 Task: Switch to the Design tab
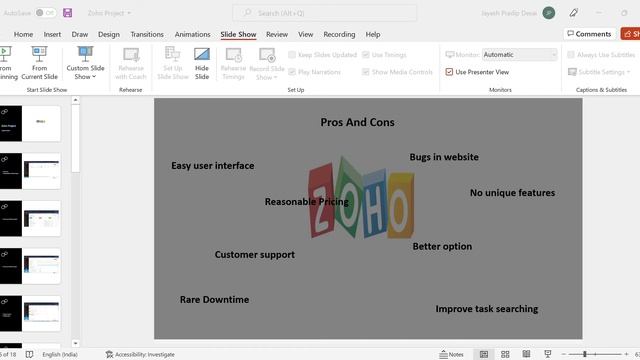(109, 34)
